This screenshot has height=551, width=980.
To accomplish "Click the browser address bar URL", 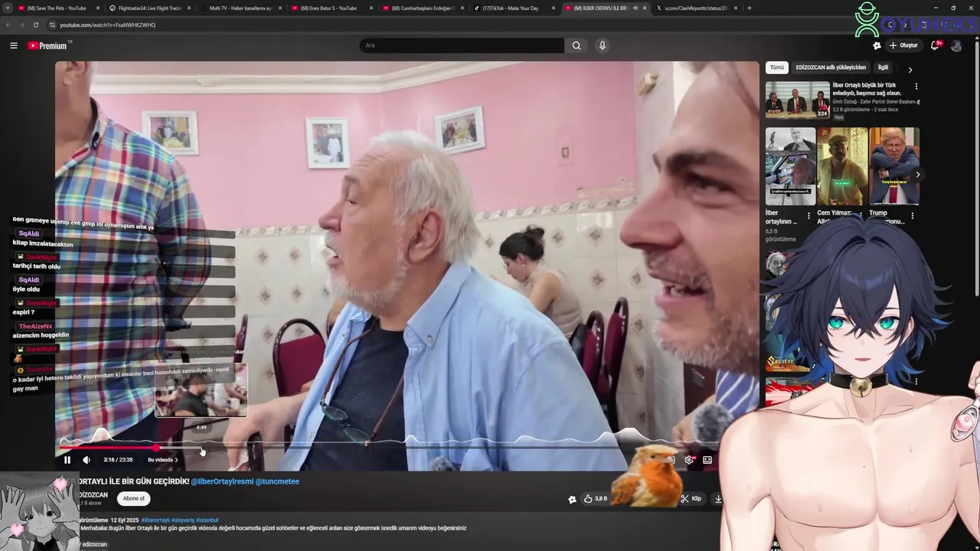I will click(x=107, y=24).
